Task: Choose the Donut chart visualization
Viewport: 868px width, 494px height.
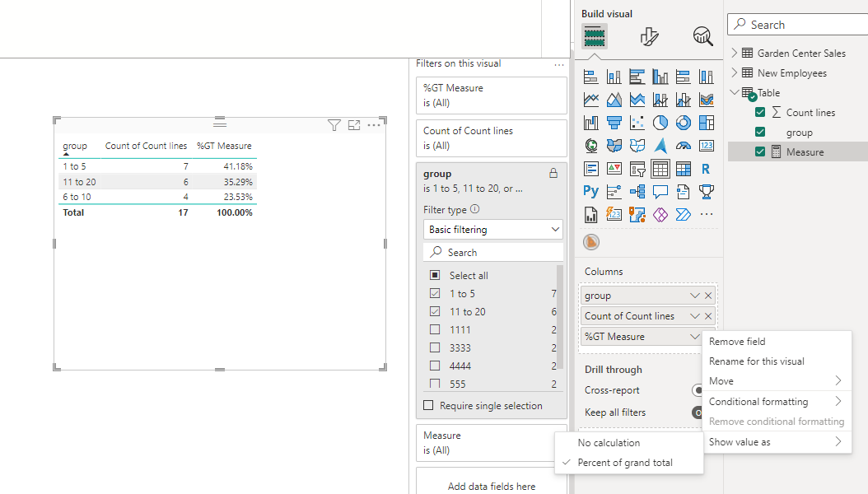Action: coord(683,122)
